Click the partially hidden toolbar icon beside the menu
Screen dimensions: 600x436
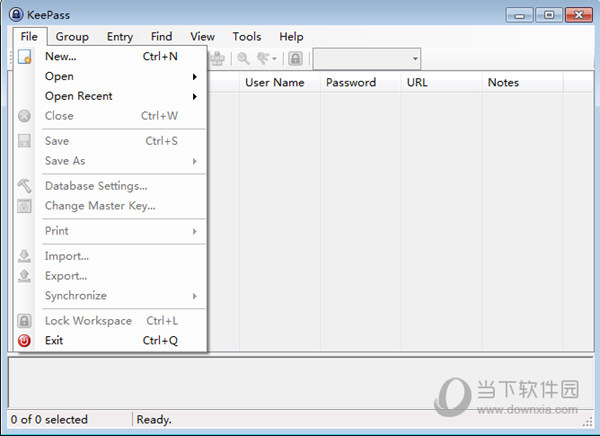click(217, 59)
